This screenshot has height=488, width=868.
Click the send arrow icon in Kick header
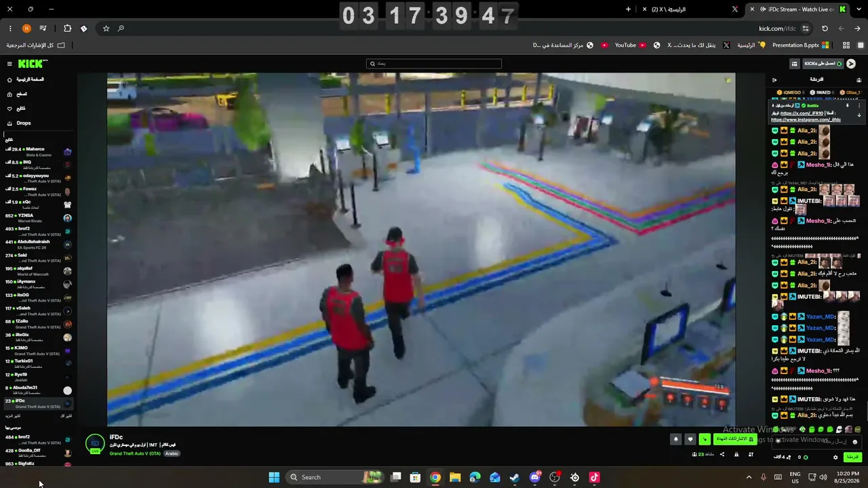tap(851, 64)
